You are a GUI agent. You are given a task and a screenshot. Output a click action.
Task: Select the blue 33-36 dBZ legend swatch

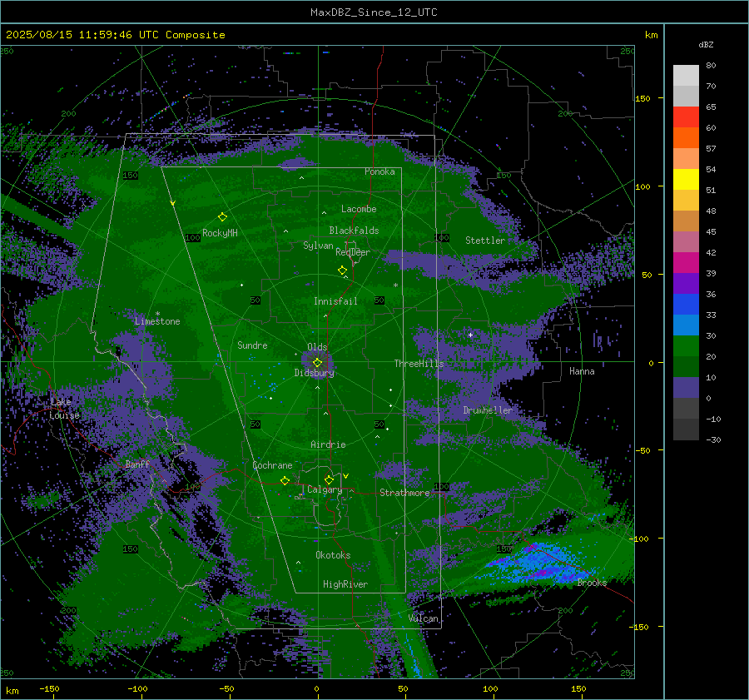pos(686,305)
